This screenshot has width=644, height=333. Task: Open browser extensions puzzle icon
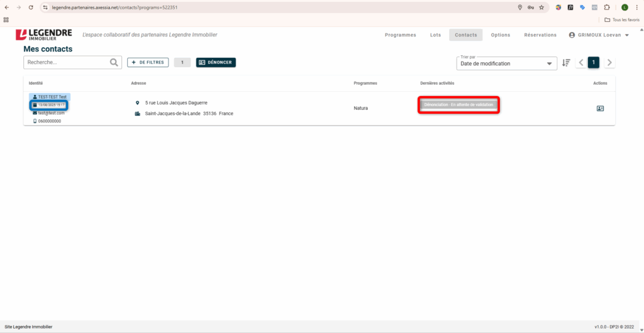click(x=606, y=8)
